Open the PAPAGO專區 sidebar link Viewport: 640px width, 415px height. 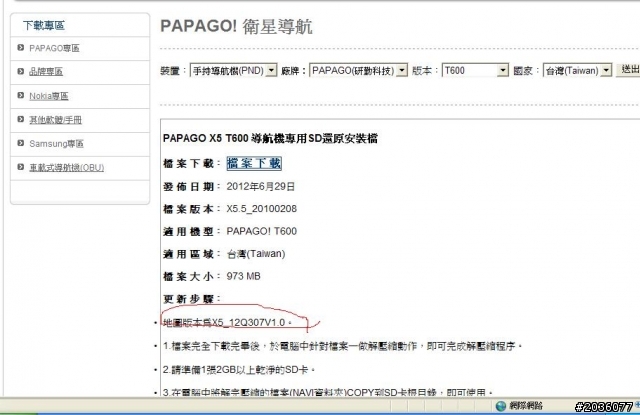click(54, 48)
